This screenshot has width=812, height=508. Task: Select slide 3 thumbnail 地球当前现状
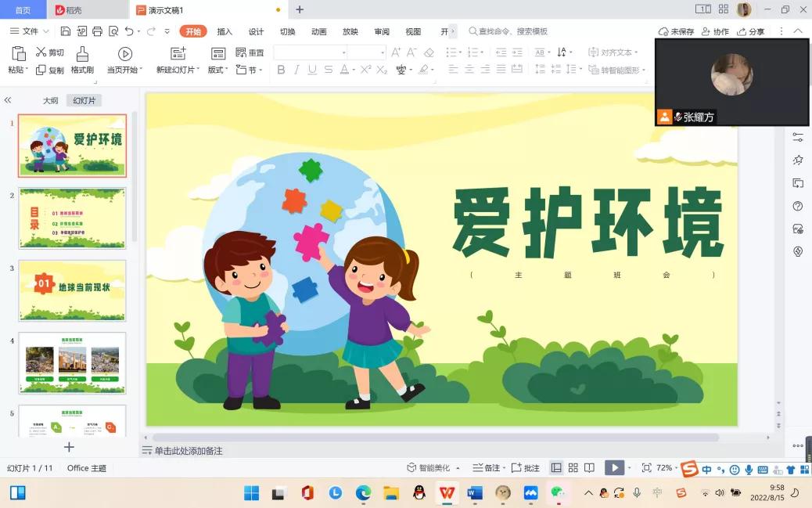[x=72, y=290]
